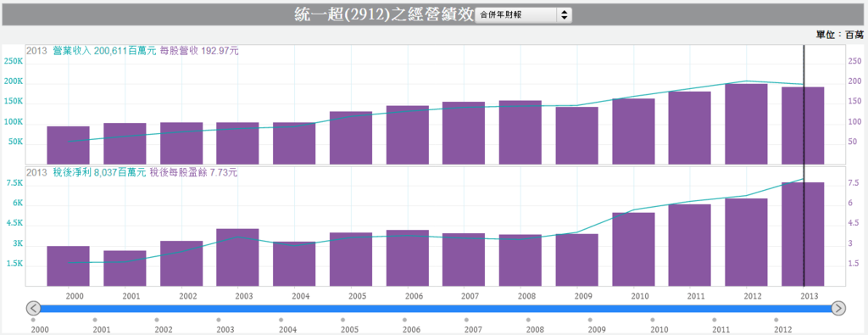The image size is (868, 335).
Task: Select the 2011 dot on the slider timeline
Action: [x=715, y=320]
